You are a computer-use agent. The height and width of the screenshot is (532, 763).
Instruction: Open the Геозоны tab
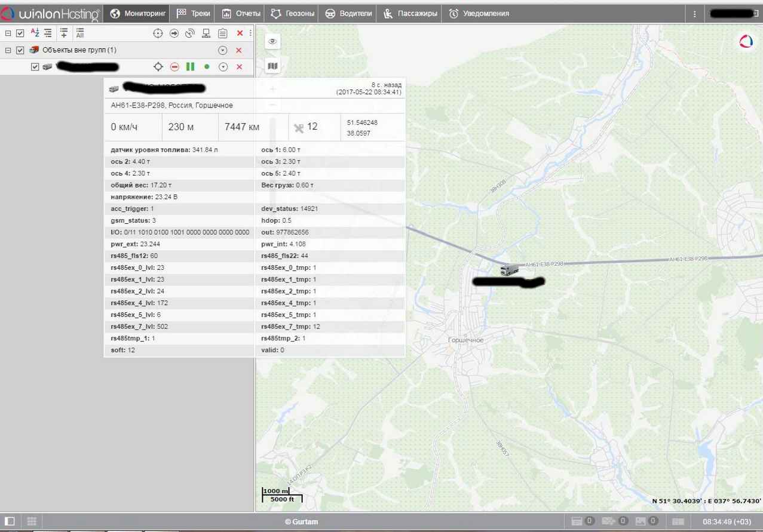click(x=292, y=13)
